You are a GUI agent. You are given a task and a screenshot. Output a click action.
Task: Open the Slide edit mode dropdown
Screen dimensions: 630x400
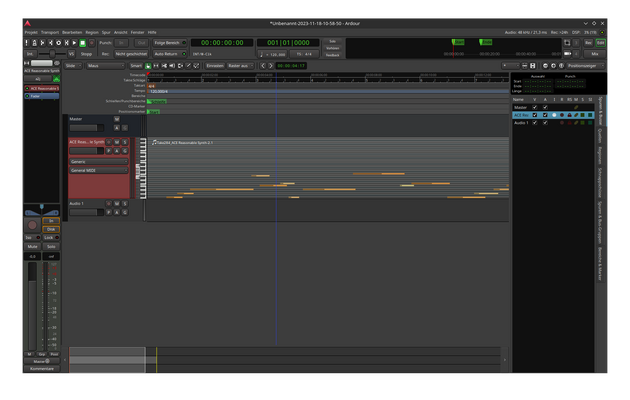(73, 65)
